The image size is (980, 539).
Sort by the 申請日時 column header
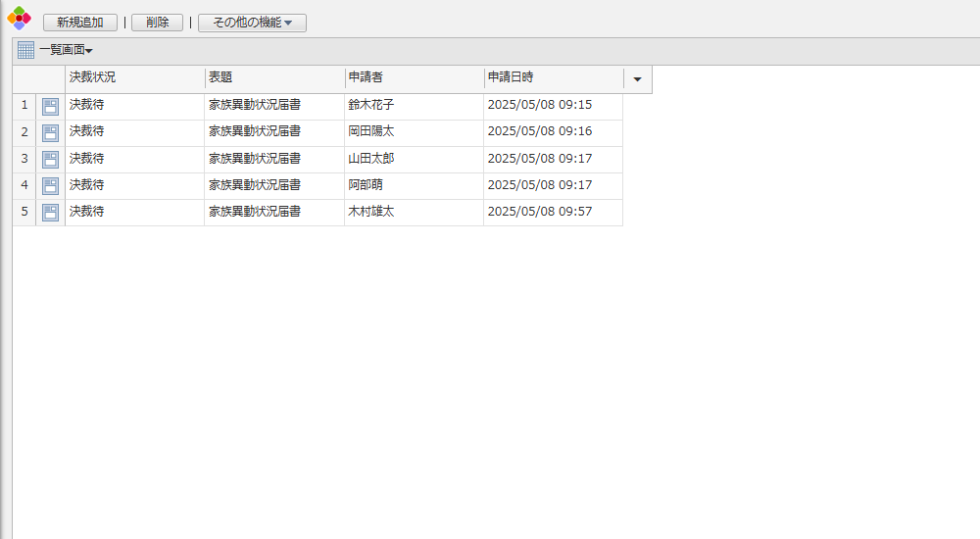click(553, 77)
